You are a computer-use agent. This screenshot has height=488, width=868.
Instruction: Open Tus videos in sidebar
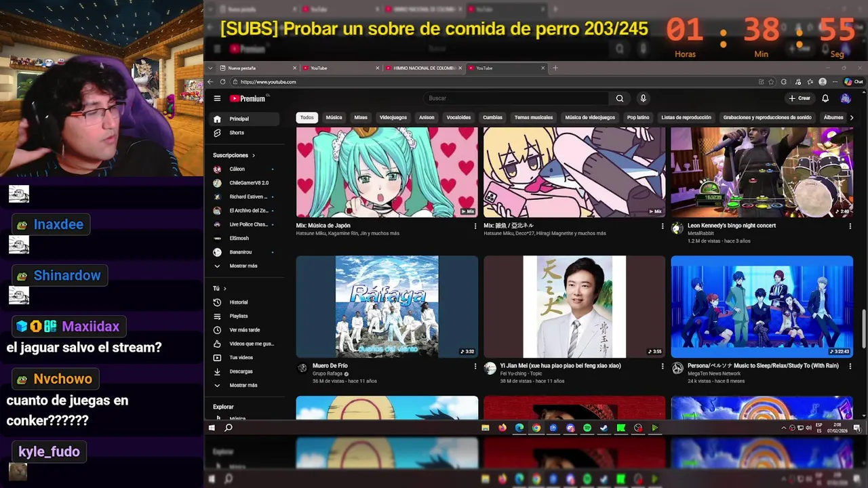(x=245, y=357)
